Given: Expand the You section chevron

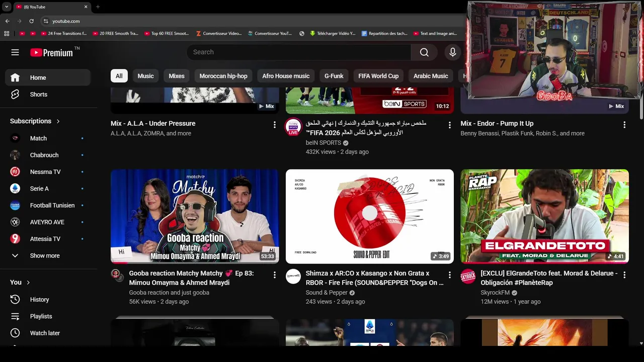Looking at the screenshot, I should click(x=28, y=283).
